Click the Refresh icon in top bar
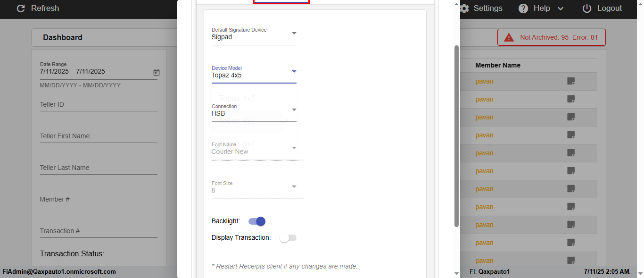Viewport: 644px width, 278px height. (20, 8)
